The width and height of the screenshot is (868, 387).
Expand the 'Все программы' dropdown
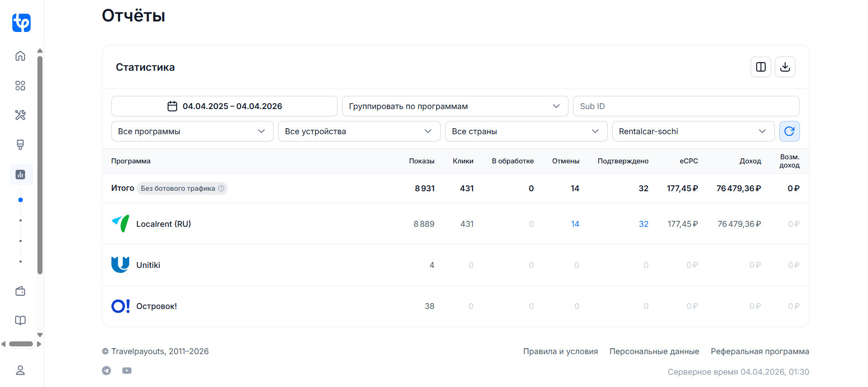(192, 131)
